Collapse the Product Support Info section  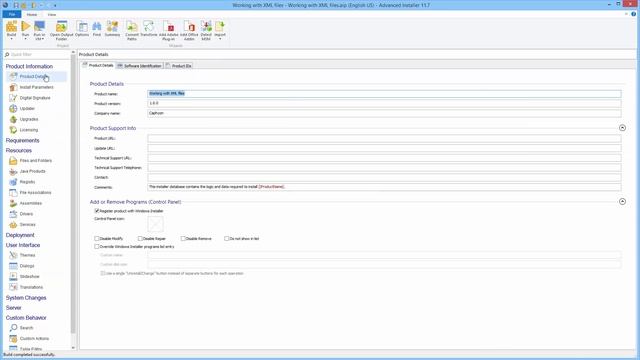point(622,128)
